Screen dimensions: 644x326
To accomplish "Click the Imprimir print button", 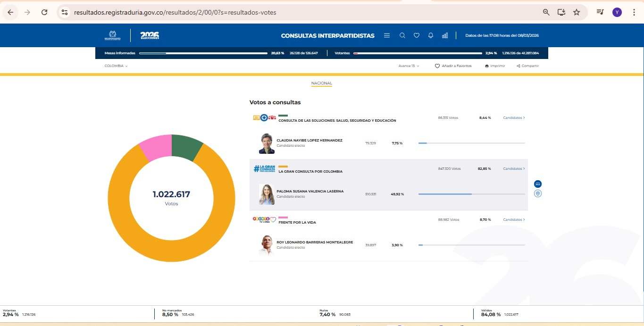I will pyautogui.click(x=495, y=66).
